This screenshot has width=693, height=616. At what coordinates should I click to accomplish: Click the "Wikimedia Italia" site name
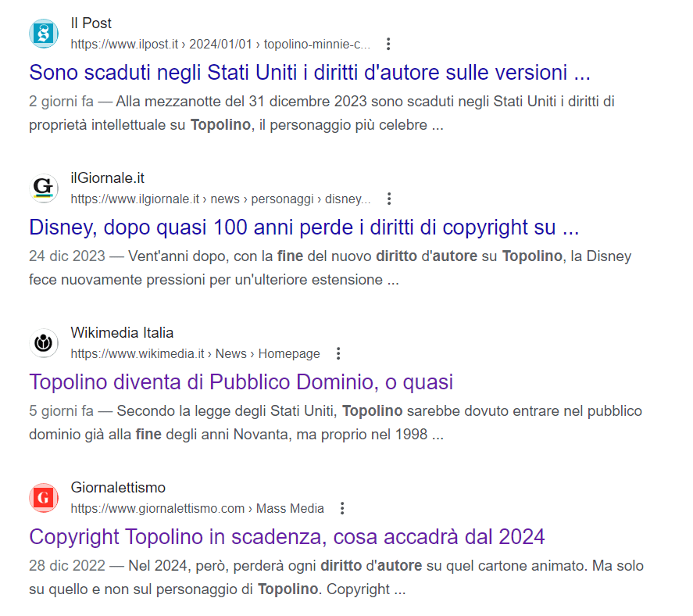[x=122, y=332]
